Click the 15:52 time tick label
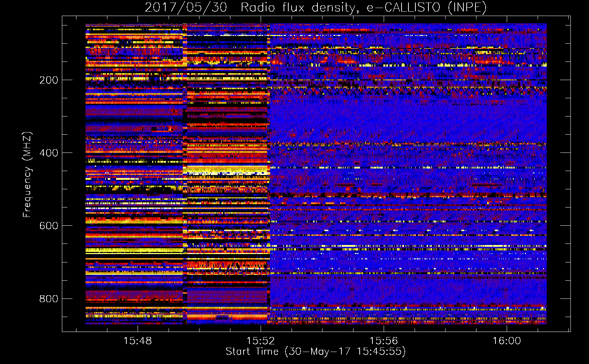The height and width of the screenshot is (364, 589). [x=261, y=341]
